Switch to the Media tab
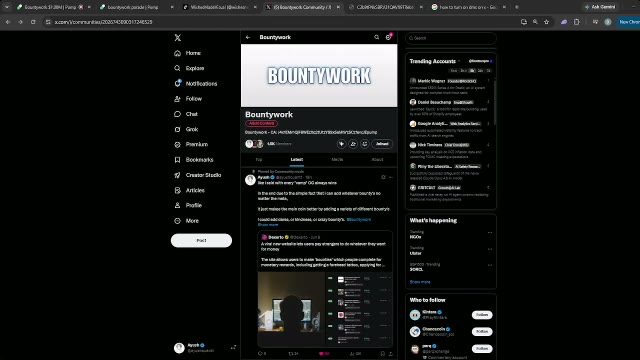 (337, 160)
